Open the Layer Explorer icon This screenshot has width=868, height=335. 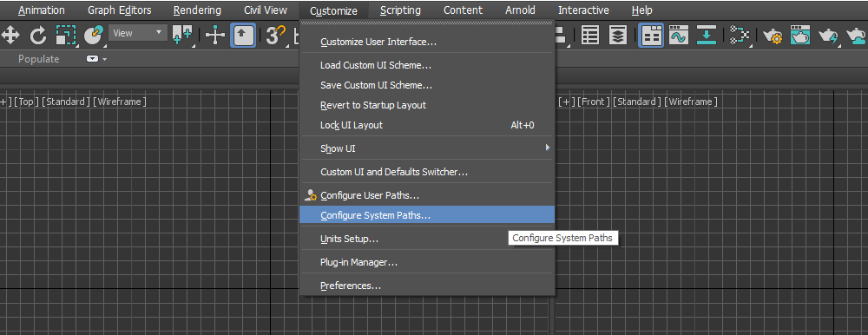point(618,36)
